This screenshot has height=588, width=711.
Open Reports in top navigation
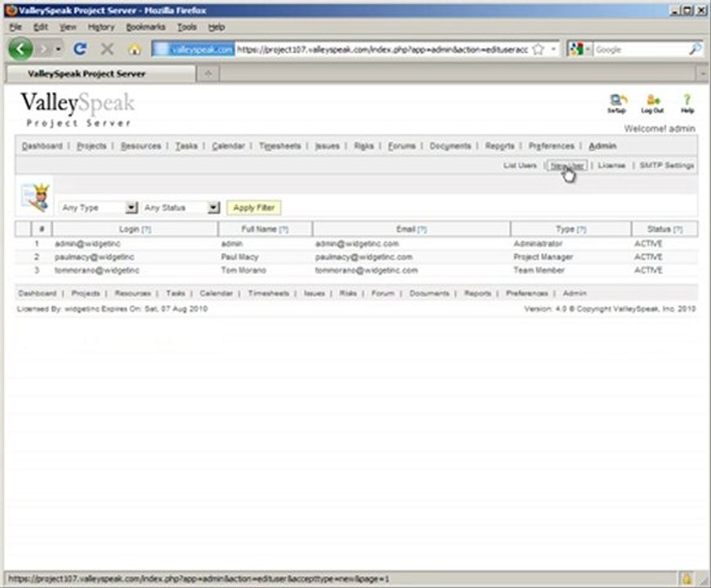(499, 146)
